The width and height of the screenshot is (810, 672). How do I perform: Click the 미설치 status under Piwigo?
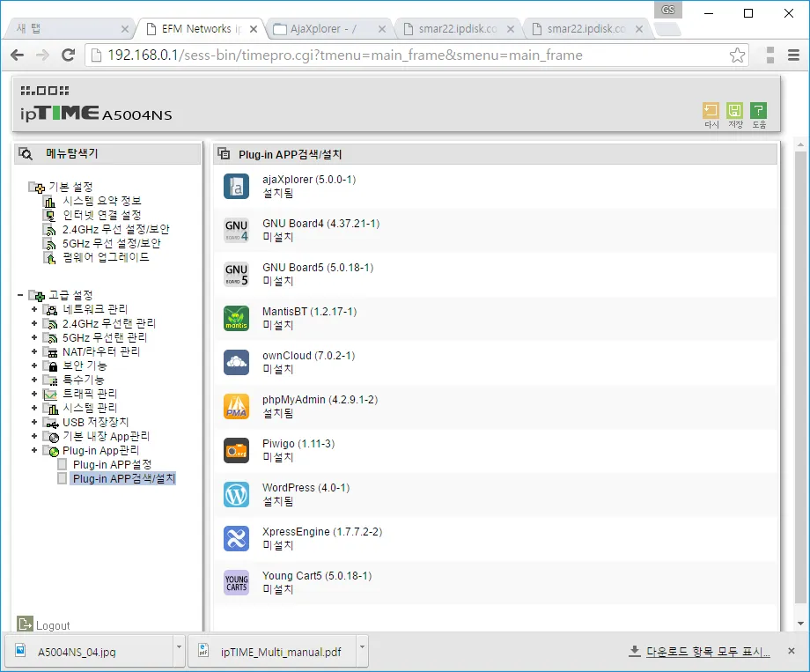click(278, 457)
